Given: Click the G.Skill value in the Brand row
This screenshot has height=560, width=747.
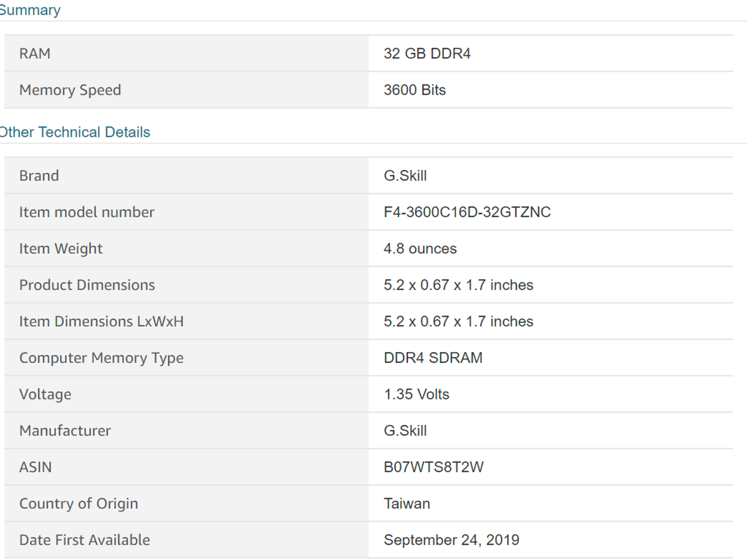Looking at the screenshot, I should point(405,176).
